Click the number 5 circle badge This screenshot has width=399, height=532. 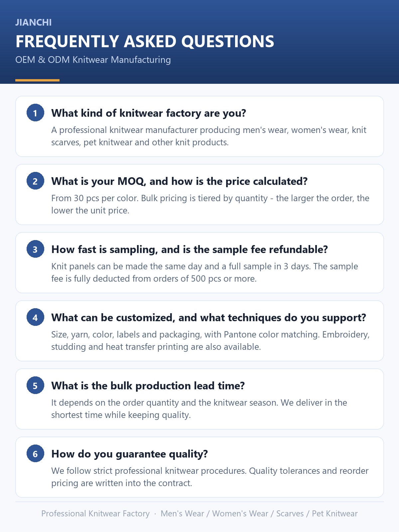35,385
